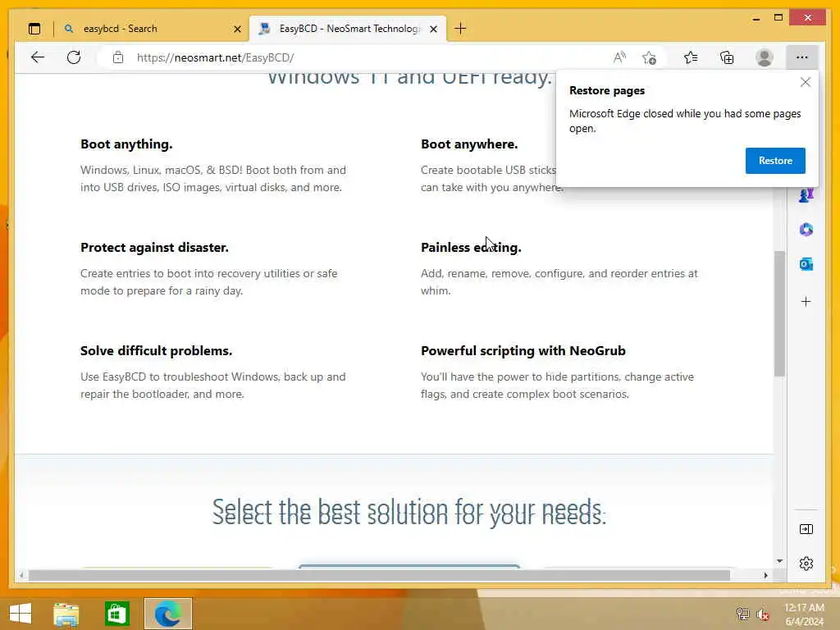
Task: Open Outlook sidebar icon
Action: click(806, 264)
